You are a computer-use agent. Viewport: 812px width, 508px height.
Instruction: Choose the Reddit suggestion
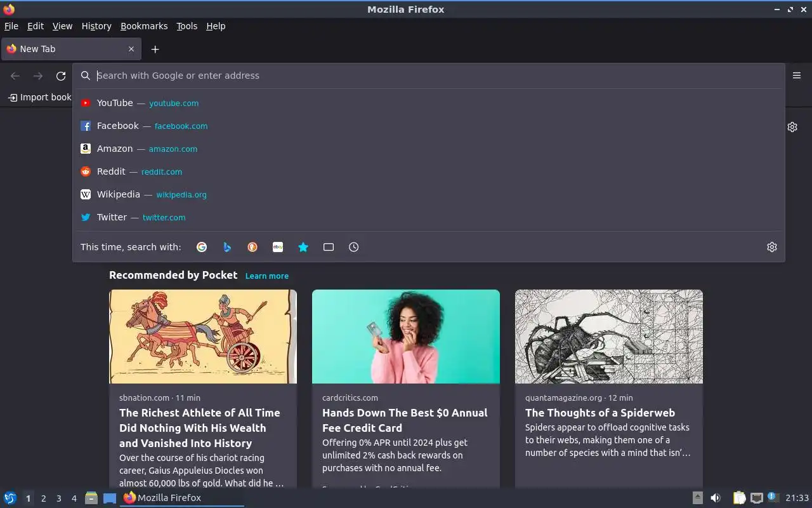pyautogui.click(x=429, y=171)
